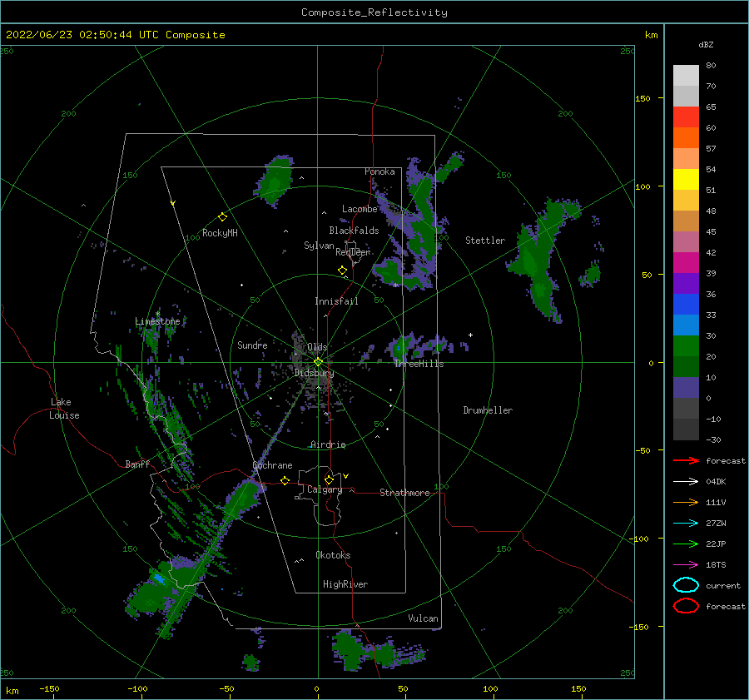Click the yellow diamond marker near RedDeer
The image size is (749, 700).
(x=342, y=271)
